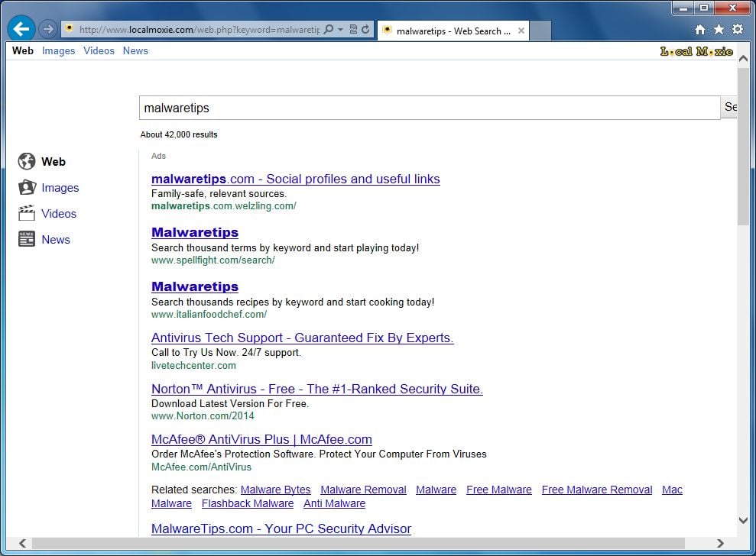The image size is (756, 556).
Task: Click the horizontal scrollbar right arrow
Action: click(x=720, y=544)
